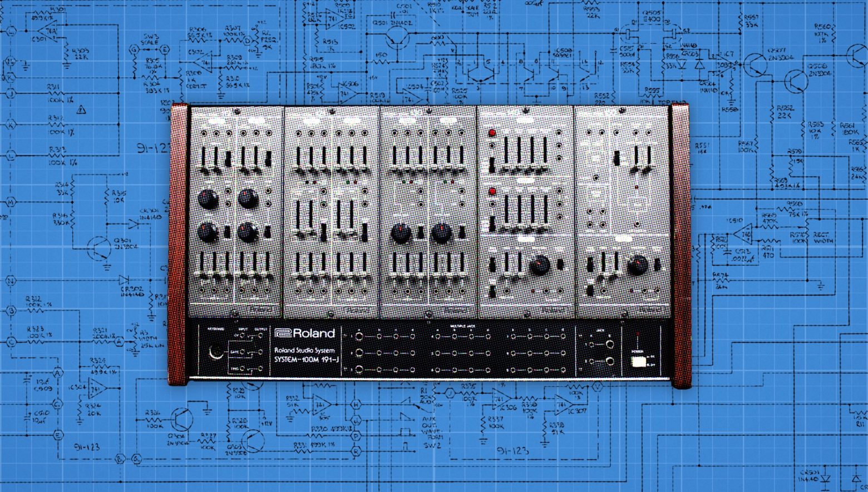Click the Roland Studio System nameplate

(x=305, y=350)
